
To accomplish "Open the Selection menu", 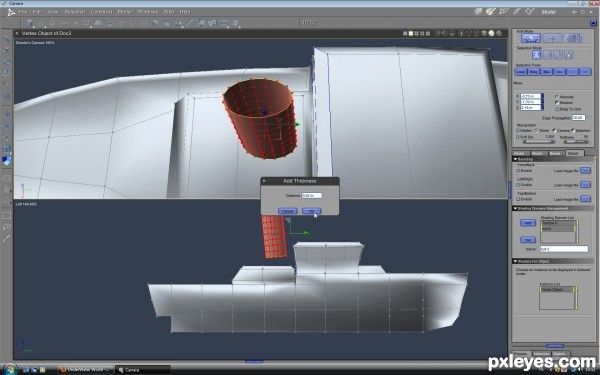I will point(75,12).
